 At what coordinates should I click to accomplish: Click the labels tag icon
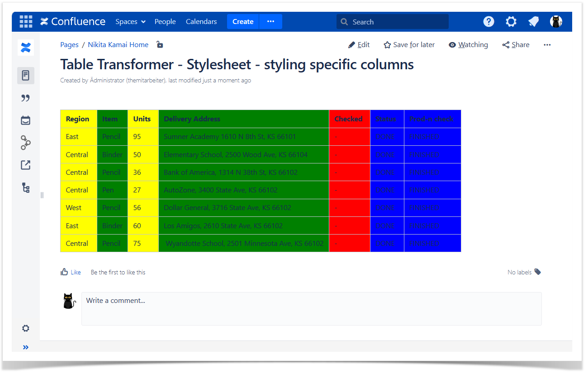click(x=537, y=272)
